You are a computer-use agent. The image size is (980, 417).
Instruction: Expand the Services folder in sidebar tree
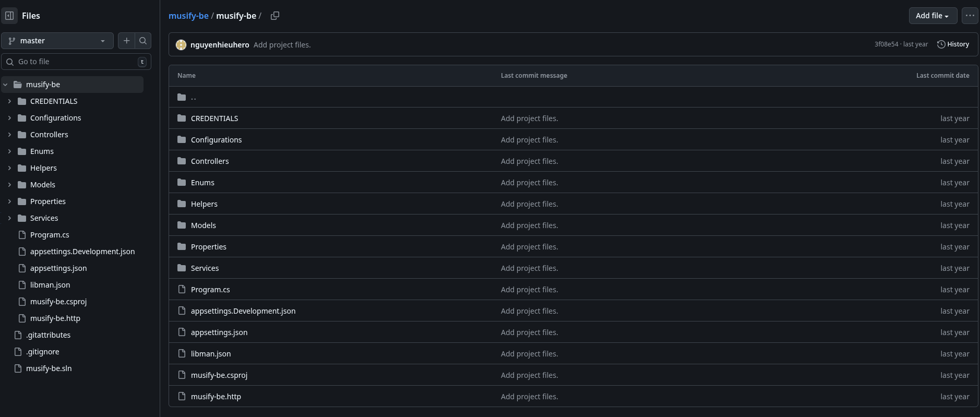tap(9, 218)
